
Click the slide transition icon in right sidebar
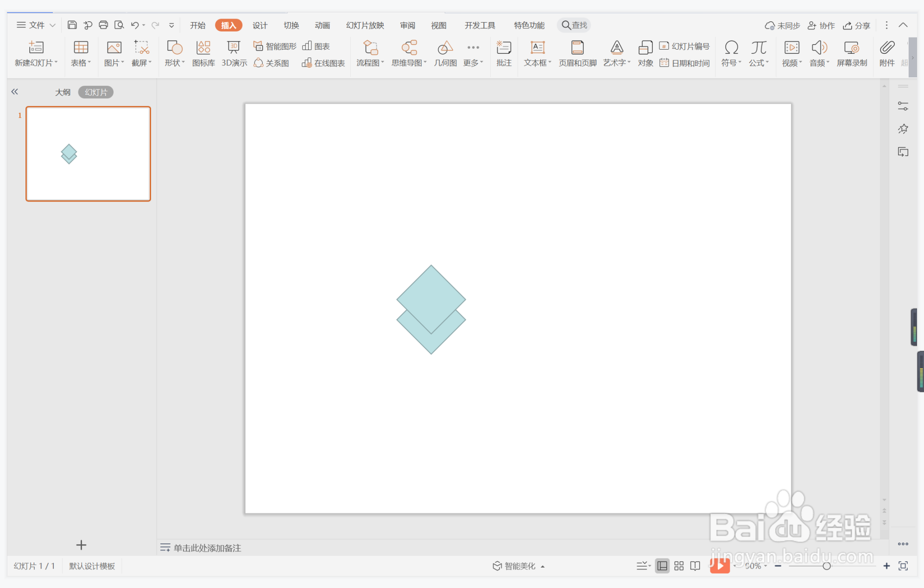pos(903,152)
